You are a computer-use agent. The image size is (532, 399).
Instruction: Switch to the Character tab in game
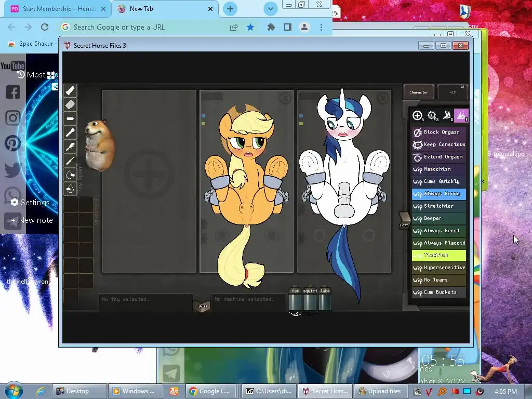[419, 92]
